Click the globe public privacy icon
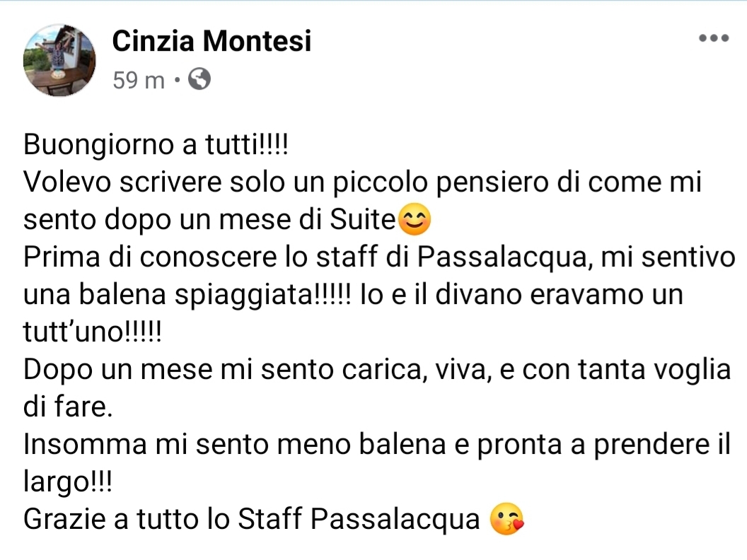Screen dimensions: 747x560 tap(199, 79)
